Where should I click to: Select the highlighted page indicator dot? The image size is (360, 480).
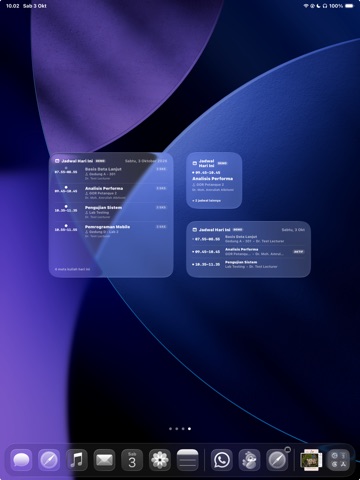click(x=189, y=429)
